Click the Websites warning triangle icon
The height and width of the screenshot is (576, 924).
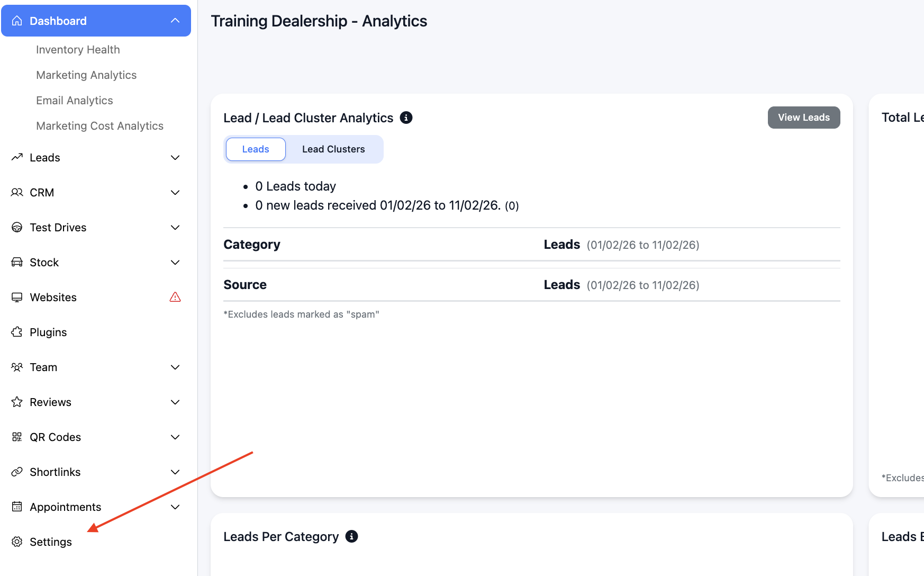click(x=175, y=297)
